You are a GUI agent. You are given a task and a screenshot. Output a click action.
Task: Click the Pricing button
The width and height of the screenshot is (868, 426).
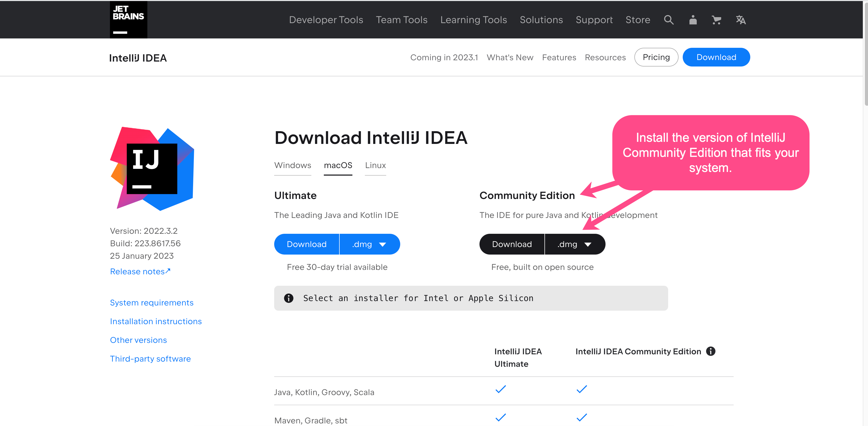tap(656, 57)
